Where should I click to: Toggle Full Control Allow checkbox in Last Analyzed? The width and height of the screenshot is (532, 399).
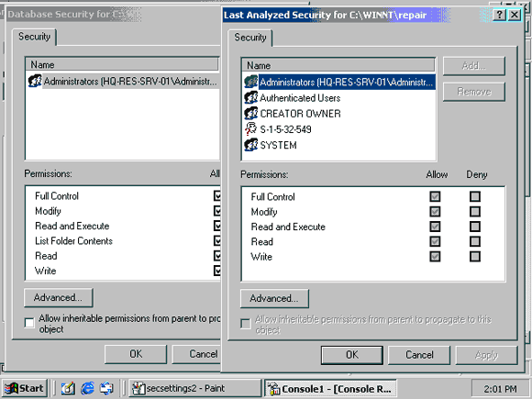tap(435, 196)
